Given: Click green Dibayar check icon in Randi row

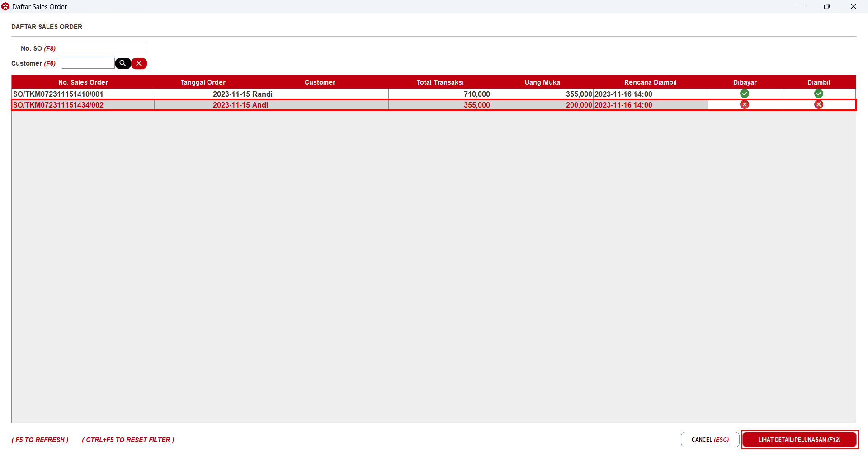Looking at the screenshot, I should pos(745,94).
